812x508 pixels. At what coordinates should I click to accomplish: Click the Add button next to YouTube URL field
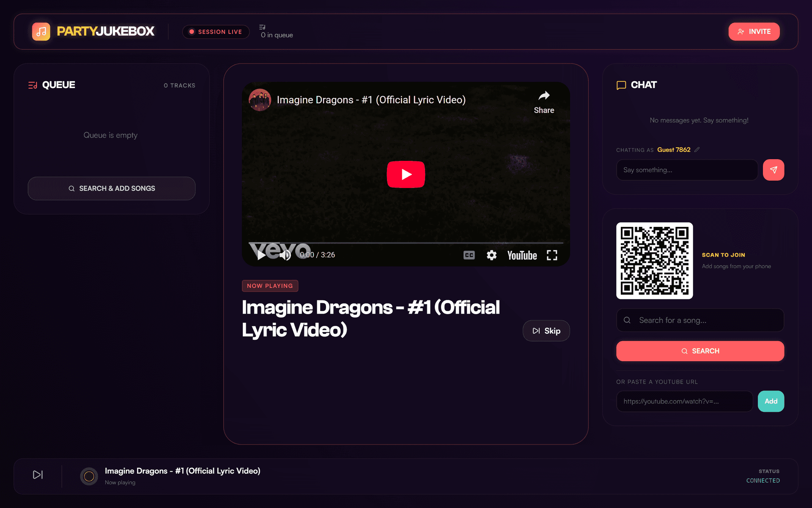point(771,401)
